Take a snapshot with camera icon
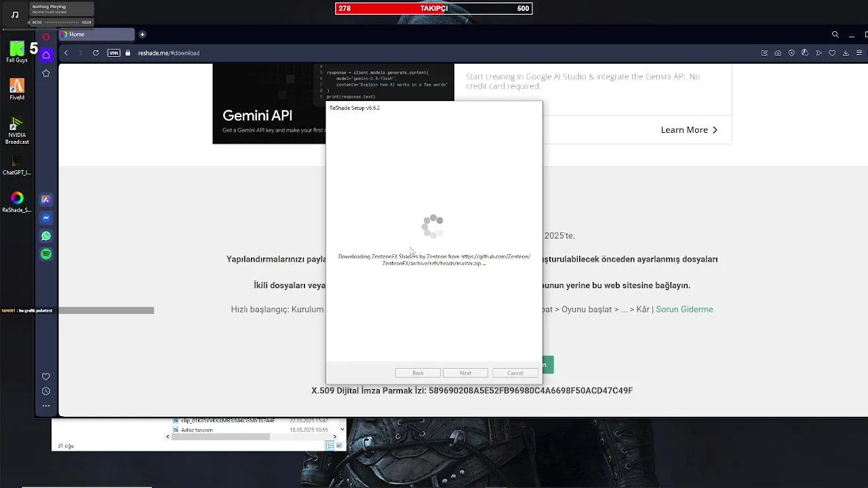The width and height of the screenshot is (868, 488). (778, 53)
